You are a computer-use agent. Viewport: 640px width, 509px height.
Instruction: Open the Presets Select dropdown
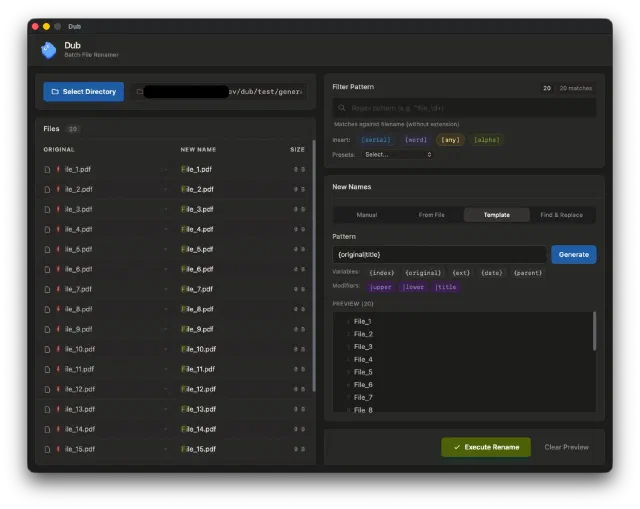(x=398, y=155)
